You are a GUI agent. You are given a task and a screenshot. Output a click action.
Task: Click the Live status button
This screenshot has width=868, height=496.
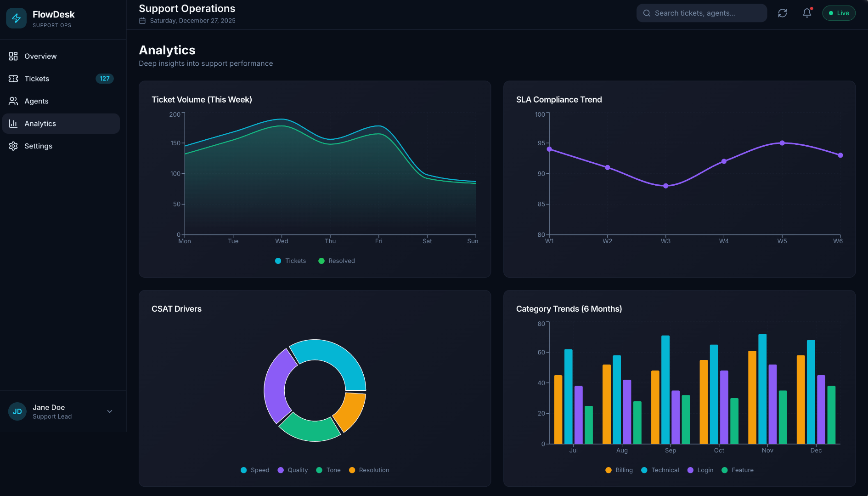[839, 13]
